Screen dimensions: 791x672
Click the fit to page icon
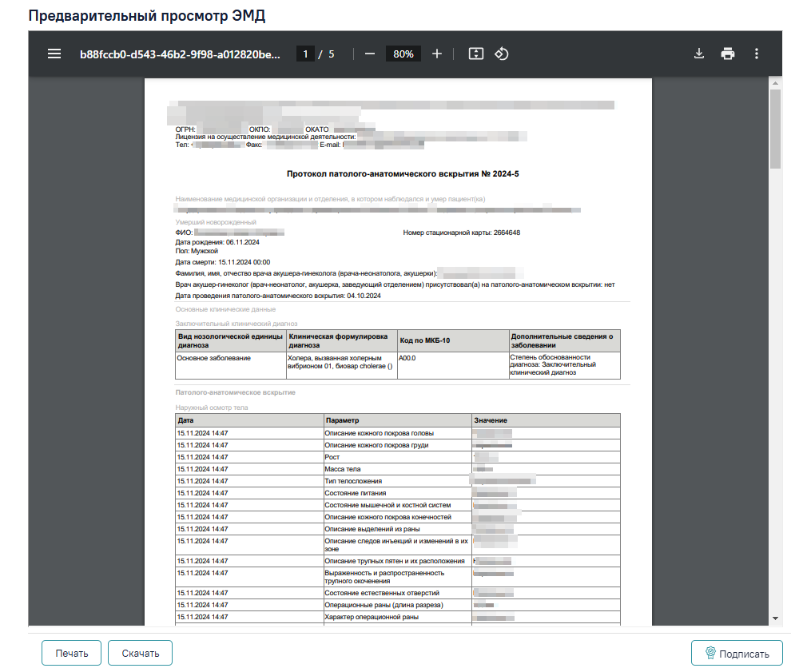[475, 54]
